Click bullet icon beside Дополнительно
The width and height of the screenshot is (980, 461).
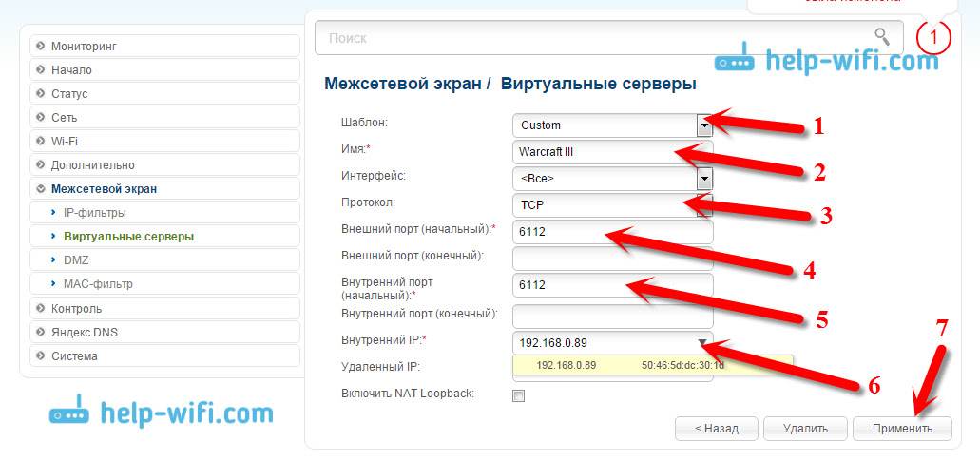pos(41,164)
